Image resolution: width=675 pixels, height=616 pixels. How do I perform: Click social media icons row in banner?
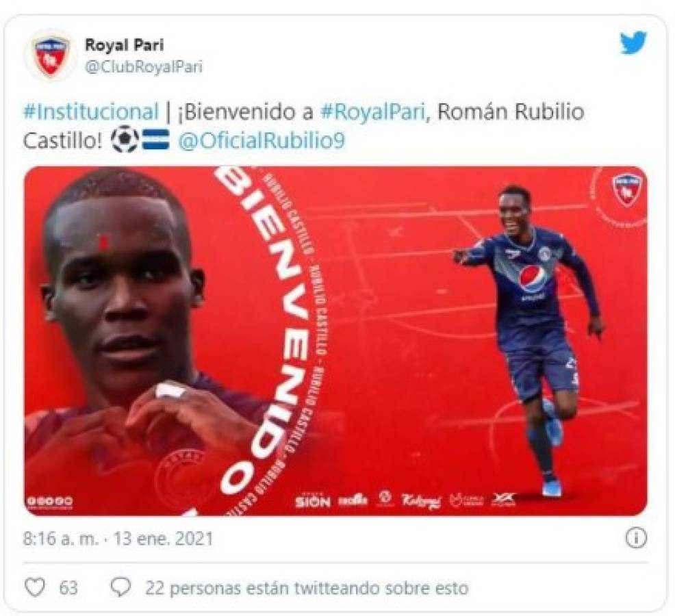pos(49,501)
